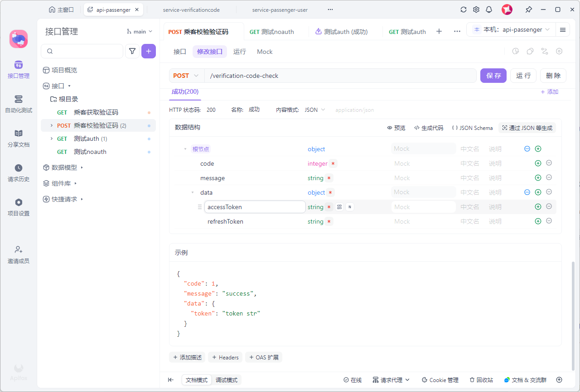Viewport: 580px width, 392px height.
Task: Open 项目设置 in the left sidebar
Action: (x=18, y=206)
